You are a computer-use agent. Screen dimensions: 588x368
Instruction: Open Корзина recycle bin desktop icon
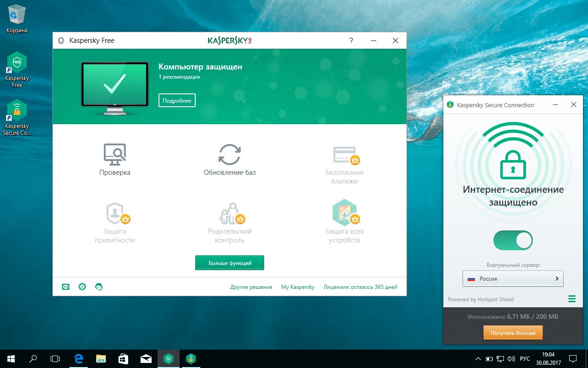coord(17,19)
